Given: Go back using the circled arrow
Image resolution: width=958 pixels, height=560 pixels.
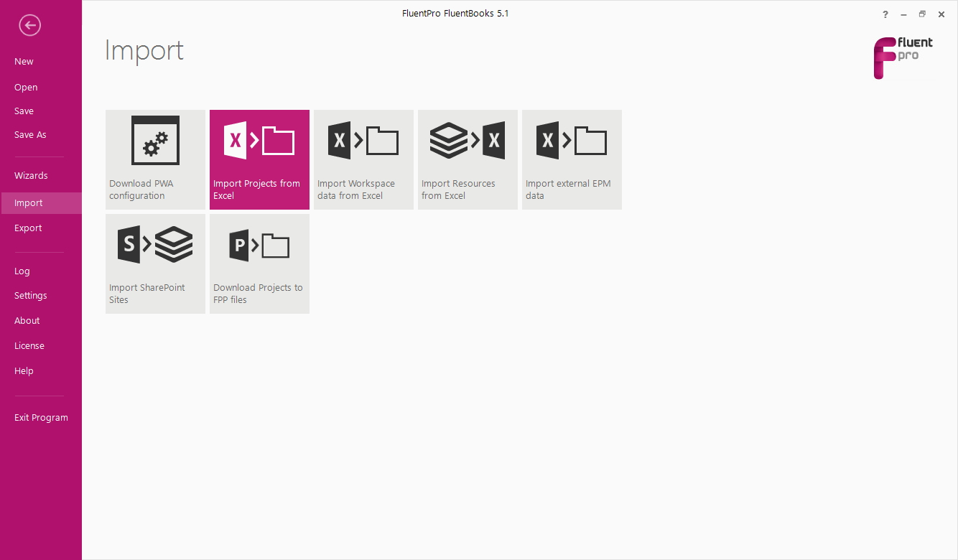Looking at the screenshot, I should point(30,26).
